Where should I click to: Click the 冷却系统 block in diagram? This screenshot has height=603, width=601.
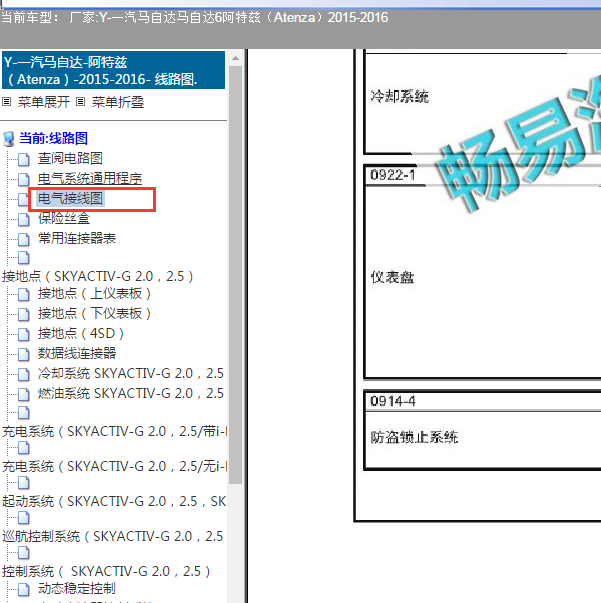(x=400, y=96)
